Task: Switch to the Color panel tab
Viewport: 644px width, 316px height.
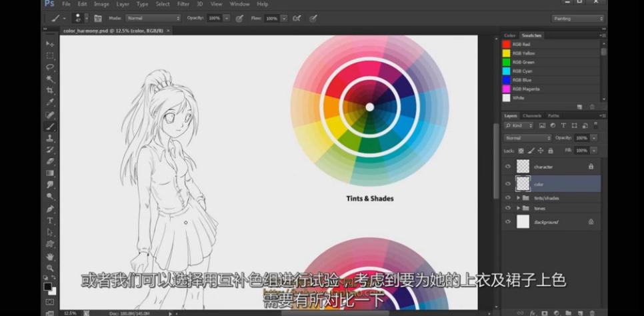Action: click(x=510, y=36)
